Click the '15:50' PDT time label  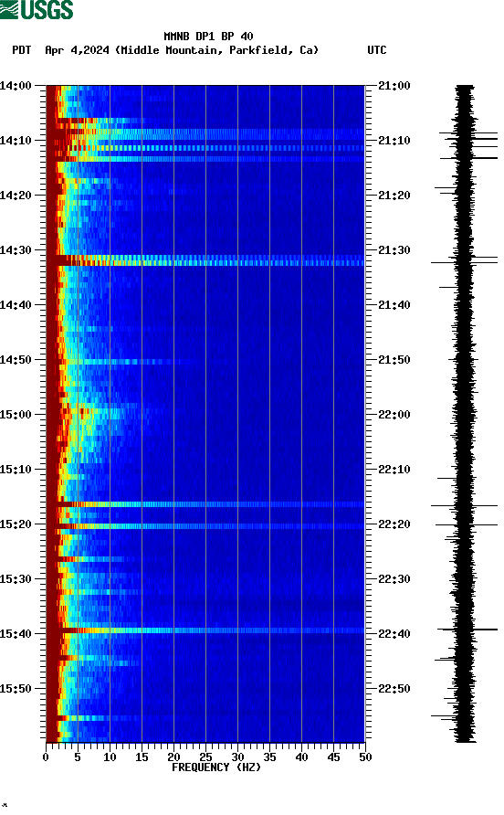pyautogui.click(x=16, y=689)
